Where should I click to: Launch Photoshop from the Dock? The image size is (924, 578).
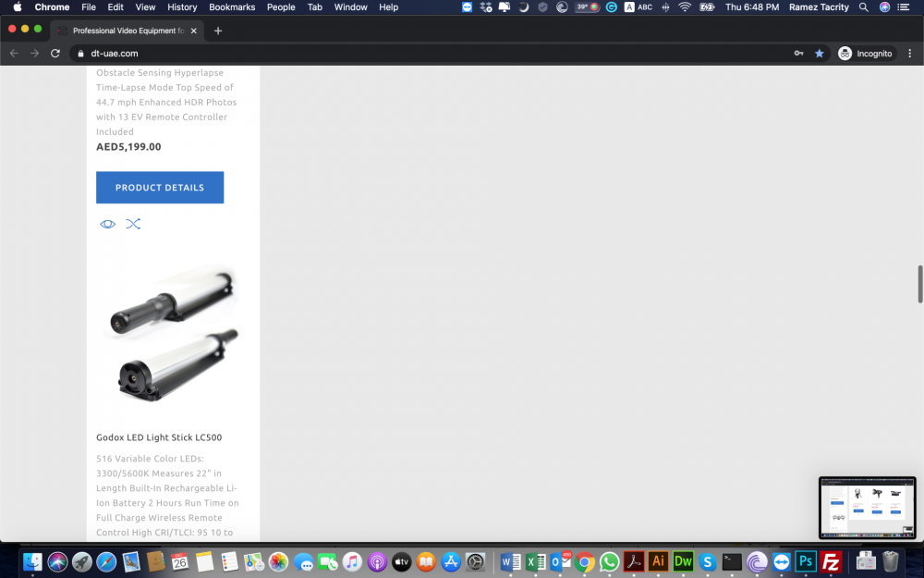805,561
